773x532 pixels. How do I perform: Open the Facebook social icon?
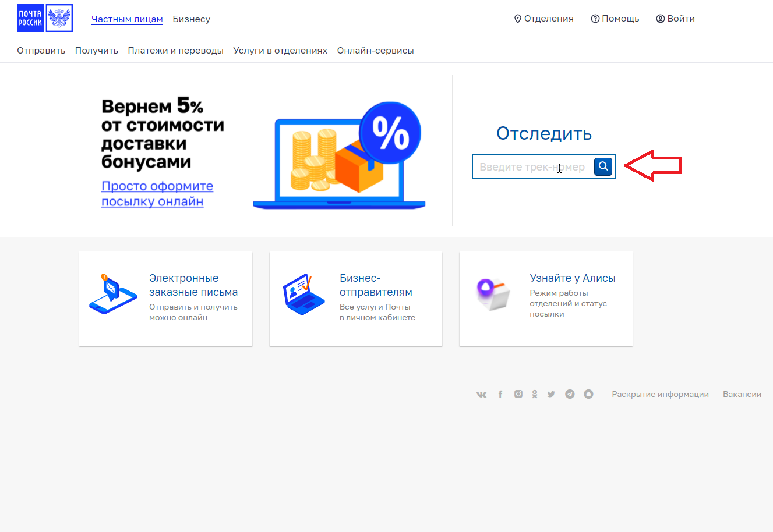[x=500, y=394]
